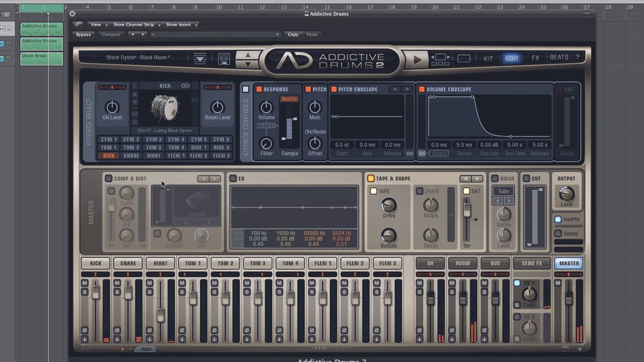Mute the SNARE mixer channel
Viewport: 644px width, 362px height.
pos(116,283)
